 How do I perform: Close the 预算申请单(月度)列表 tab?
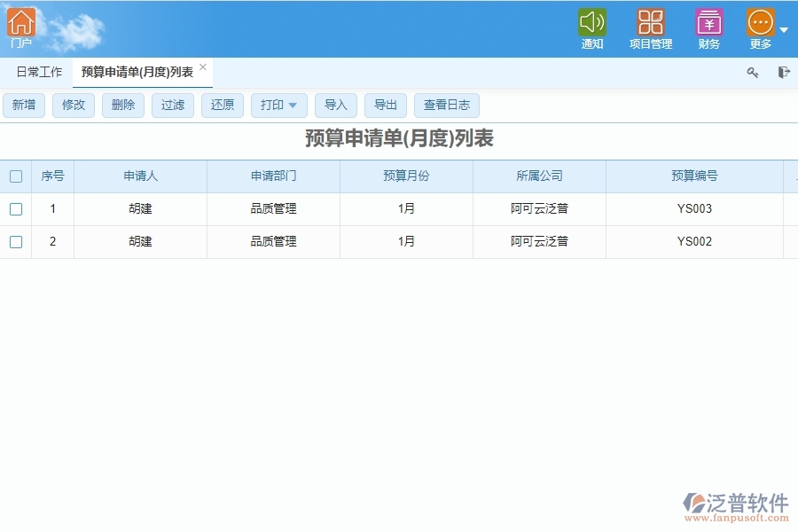point(202,65)
